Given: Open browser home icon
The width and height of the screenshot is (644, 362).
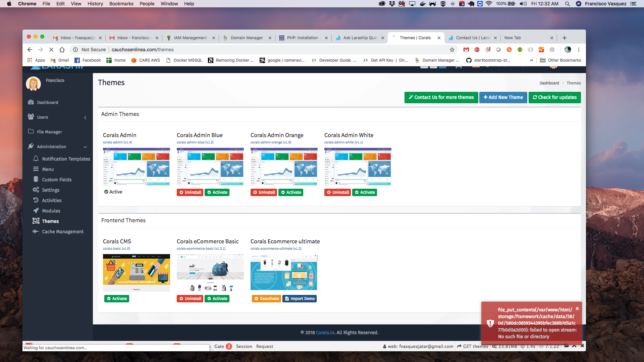Looking at the screenshot, I should (62, 50).
